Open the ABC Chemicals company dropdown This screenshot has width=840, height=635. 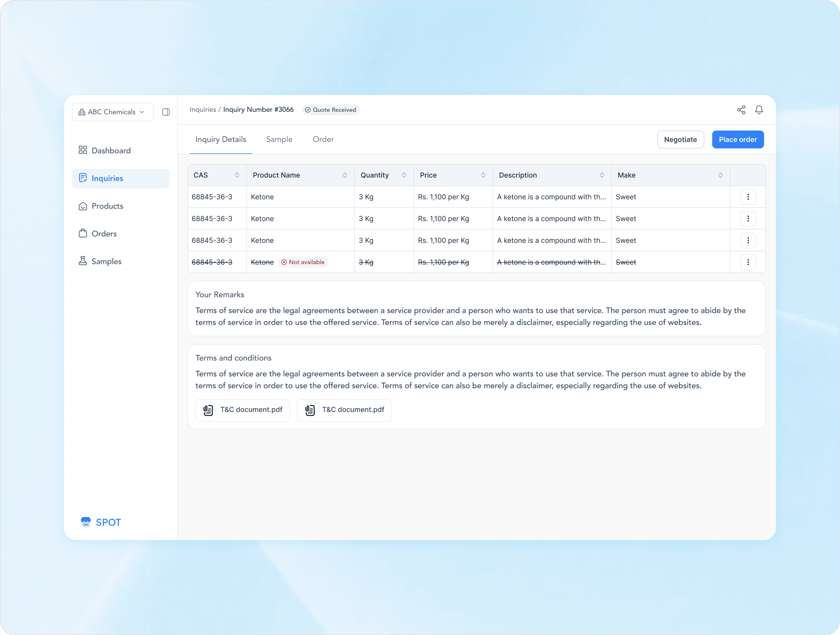[x=113, y=112]
